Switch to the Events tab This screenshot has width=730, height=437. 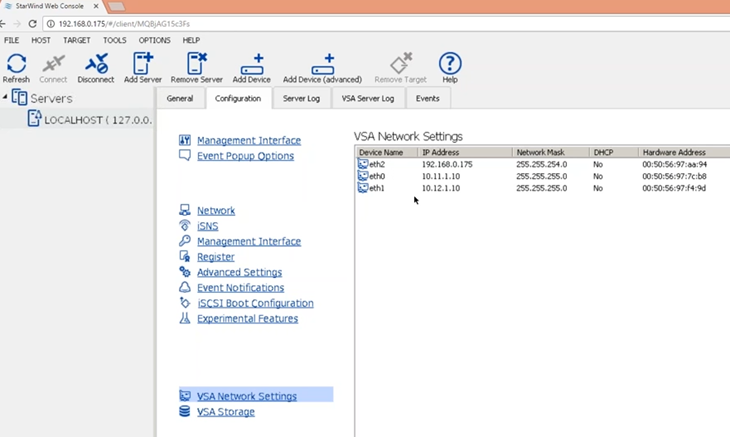pos(427,98)
